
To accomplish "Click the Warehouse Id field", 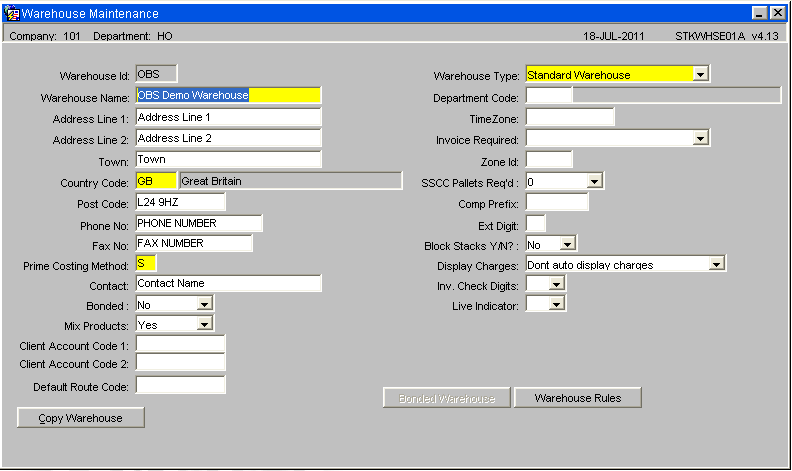I will 157,74.
